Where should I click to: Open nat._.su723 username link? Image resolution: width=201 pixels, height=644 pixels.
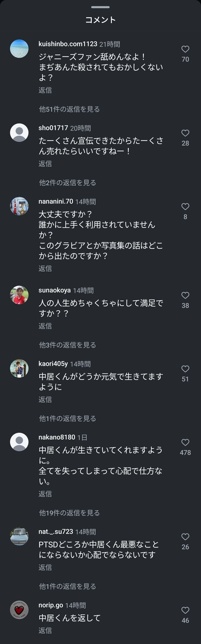point(56,531)
